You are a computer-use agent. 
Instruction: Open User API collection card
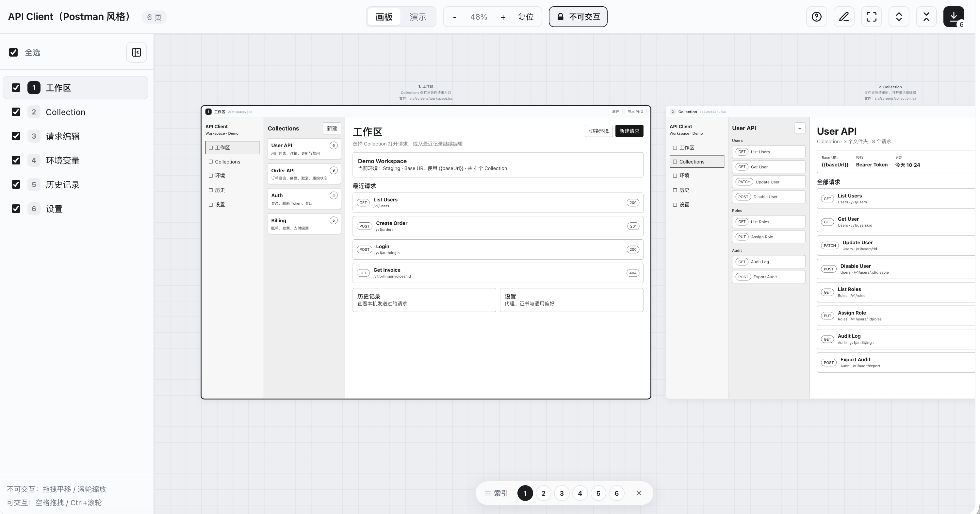(304, 148)
